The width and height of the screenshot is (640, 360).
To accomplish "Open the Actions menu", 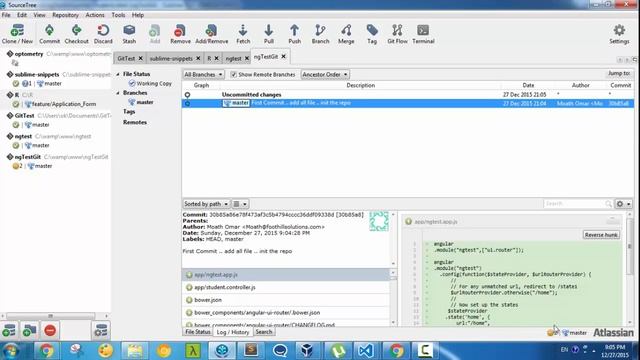I will pyautogui.click(x=95, y=15).
